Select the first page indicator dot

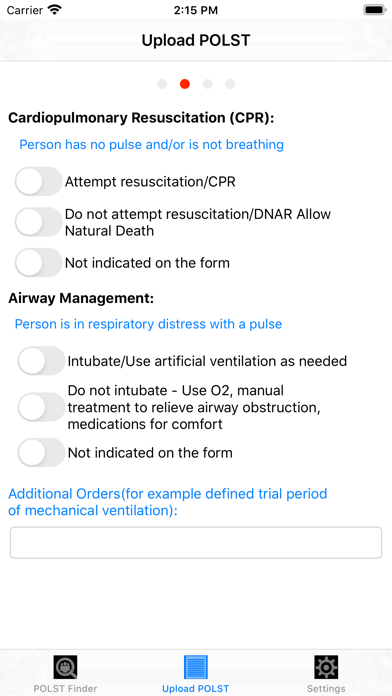162,84
